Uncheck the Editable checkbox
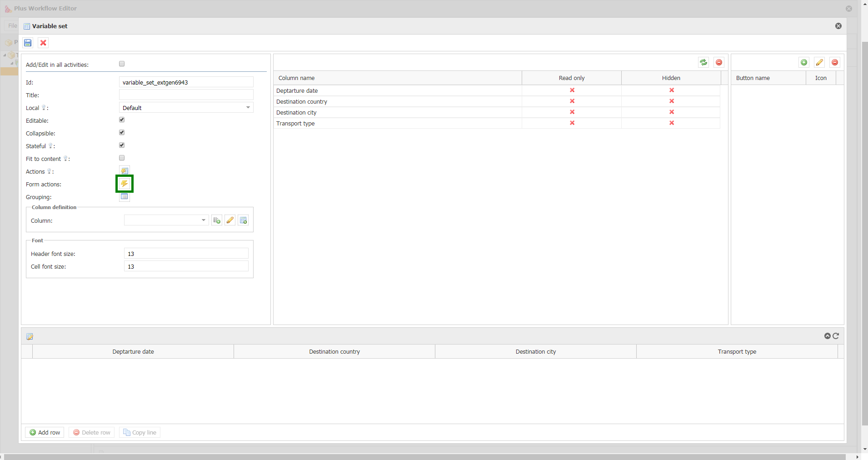The height and width of the screenshot is (460, 868). [x=122, y=120]
